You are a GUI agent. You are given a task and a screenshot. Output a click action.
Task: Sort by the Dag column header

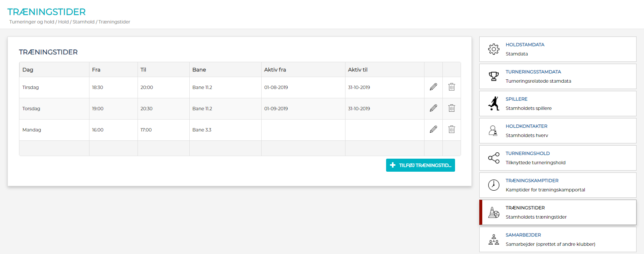click(28, 70)
